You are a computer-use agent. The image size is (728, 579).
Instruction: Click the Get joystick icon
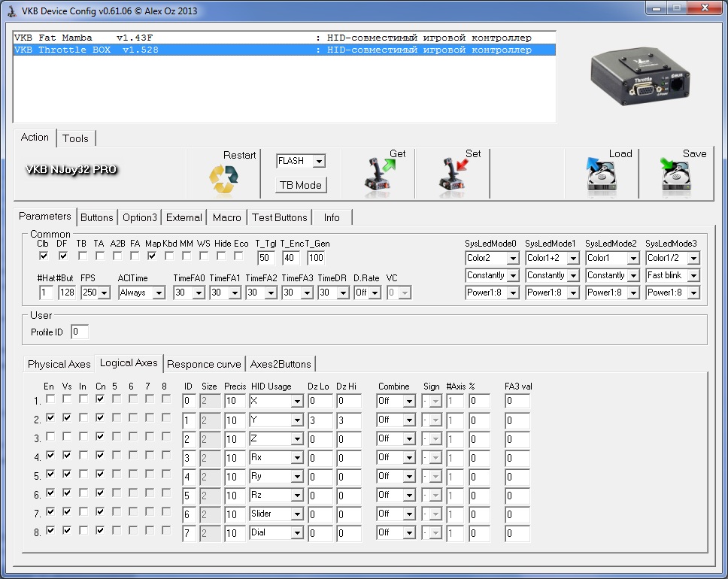379,175
